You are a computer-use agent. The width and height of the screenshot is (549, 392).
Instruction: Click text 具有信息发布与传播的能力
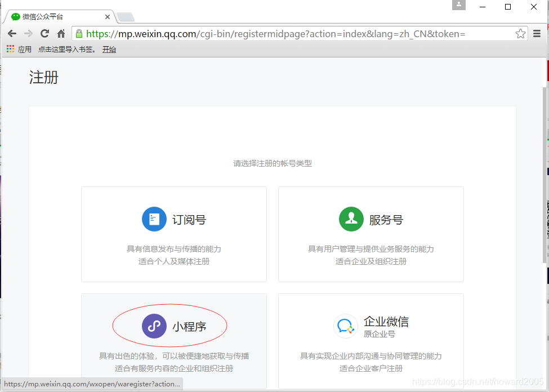[x=174, y=249]
